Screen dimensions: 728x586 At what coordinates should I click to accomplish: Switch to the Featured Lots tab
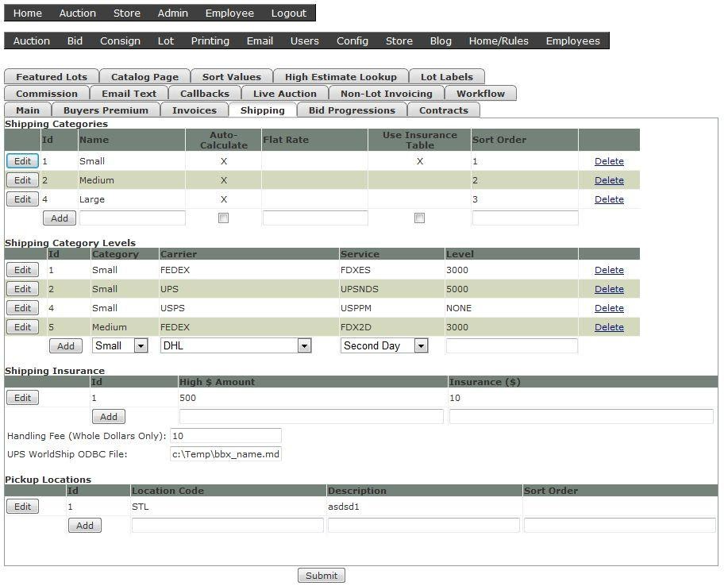(52, 76)
